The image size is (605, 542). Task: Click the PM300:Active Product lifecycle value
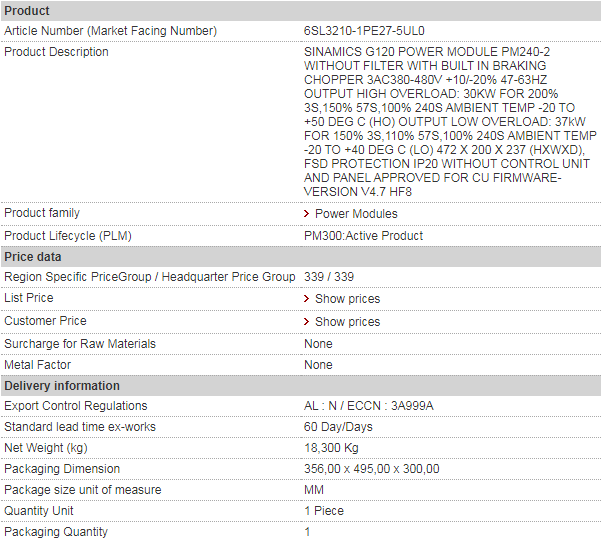coord(363,236)
